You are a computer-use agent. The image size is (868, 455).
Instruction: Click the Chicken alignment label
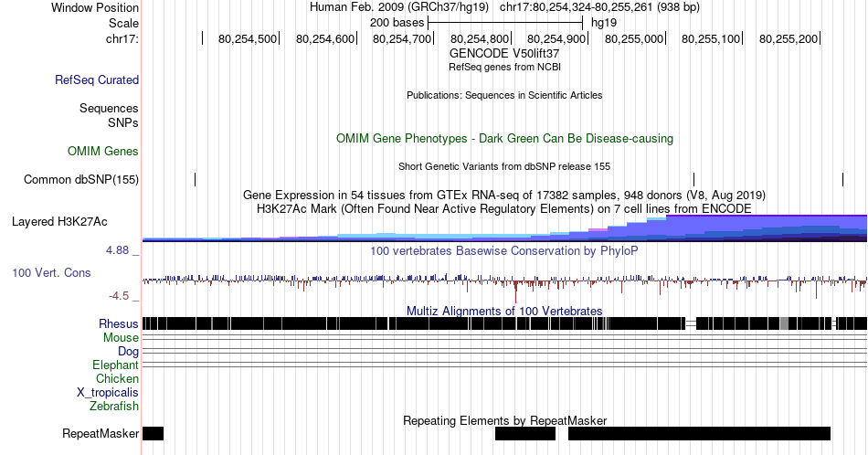117,378
